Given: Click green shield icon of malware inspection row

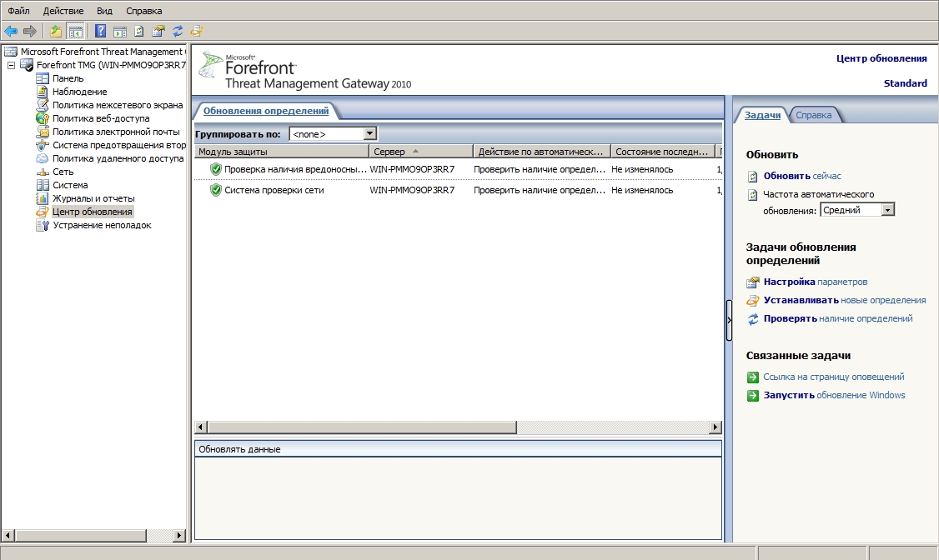Looking at the screenshot, I should (216, 169).
